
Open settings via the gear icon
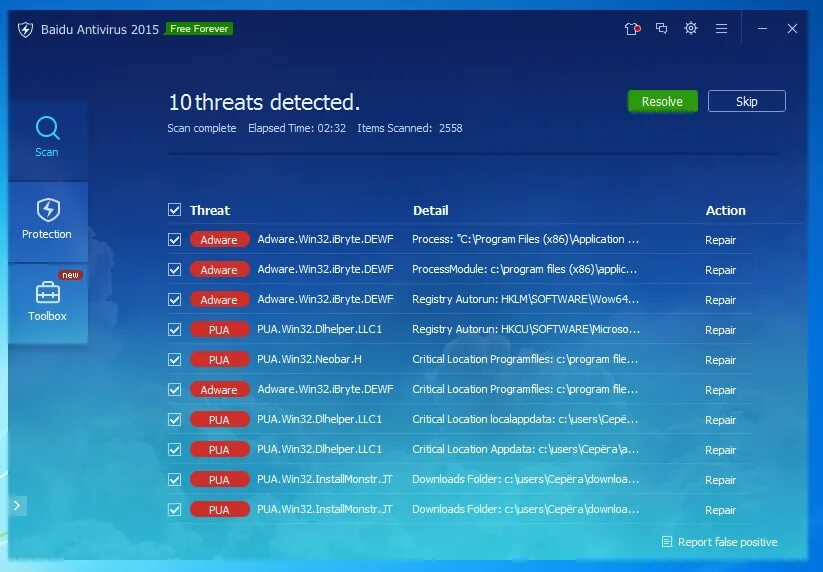click(x=691, y=28)
